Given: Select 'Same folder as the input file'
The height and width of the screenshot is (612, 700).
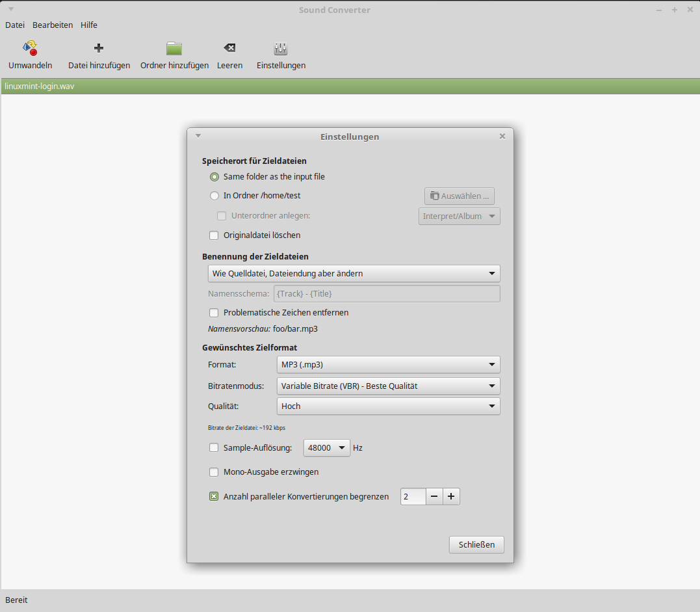Looking at the screenshot, I should (x=214, y=177).
